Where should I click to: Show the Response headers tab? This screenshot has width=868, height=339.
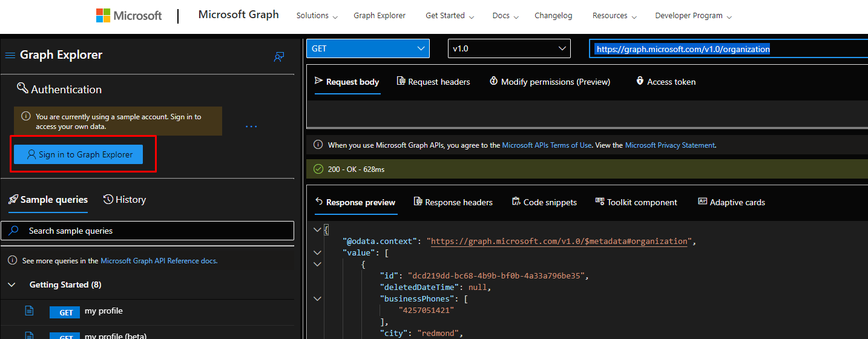click(453, 202)
